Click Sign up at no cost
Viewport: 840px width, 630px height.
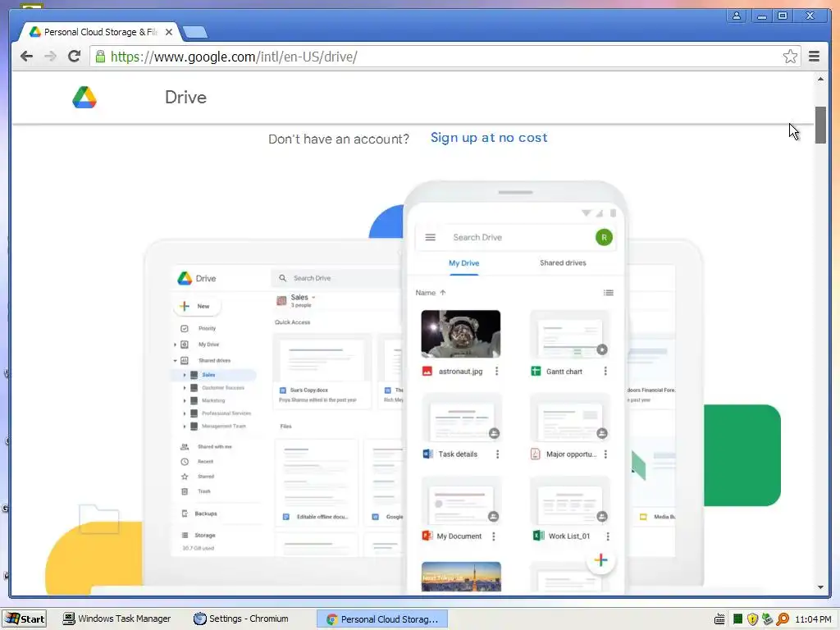click(489, 138)
